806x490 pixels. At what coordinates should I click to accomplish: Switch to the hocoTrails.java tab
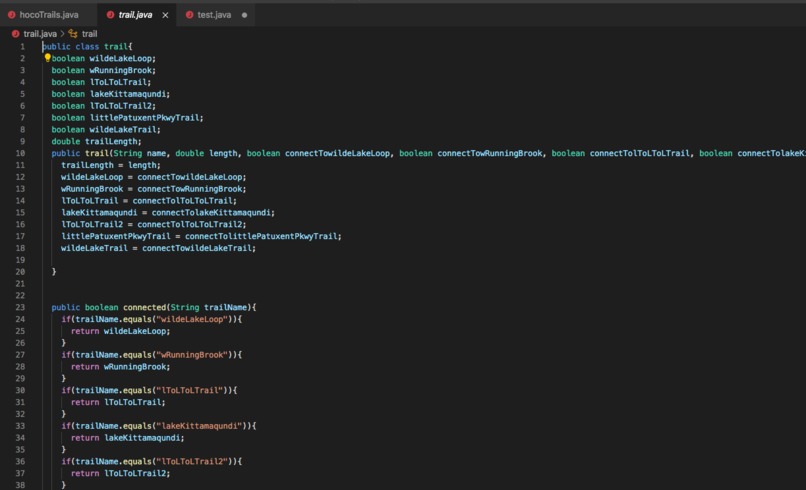pos(43,15)
